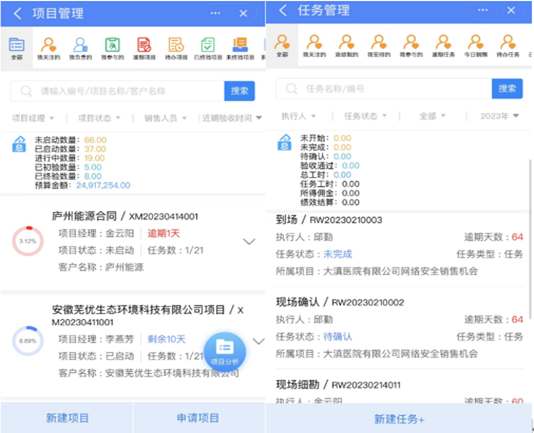Image resolution: width=534 pixels, height=433 pixels.
Task: Click 搜索 button in 任务管理
Action: pos(507,89)
